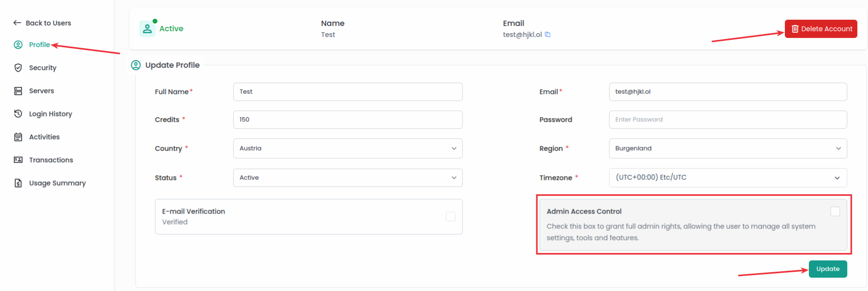
Task: Click into the Enter Password field
Action: [x=727, y=120]
